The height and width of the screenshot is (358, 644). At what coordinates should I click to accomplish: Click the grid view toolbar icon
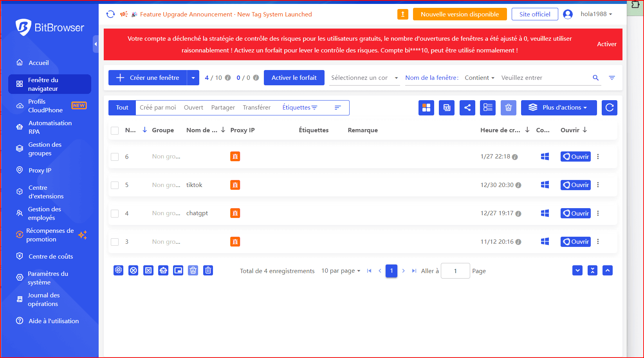click(x=426, y=108)
